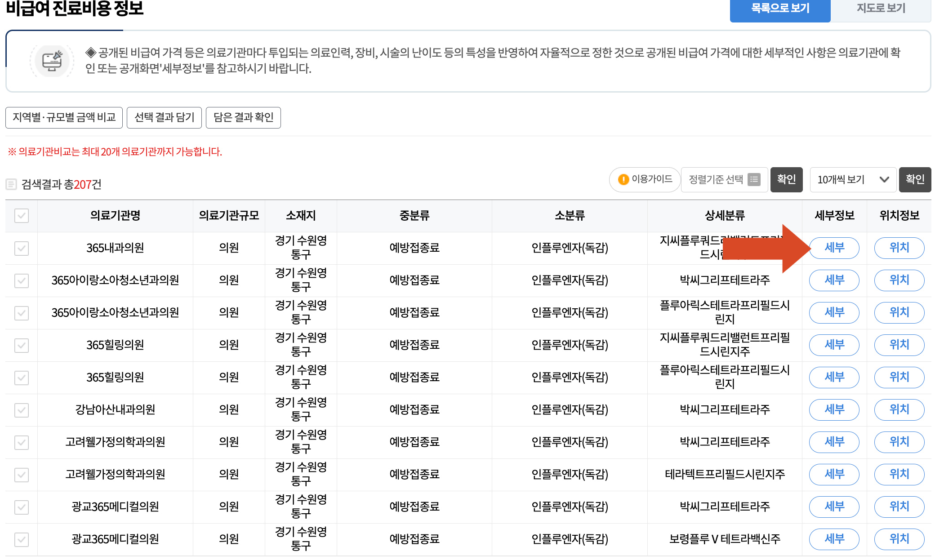
Task: Open 세부 for 보령플루 V 테트라백신주 row
Action: [x=834, y=539]
